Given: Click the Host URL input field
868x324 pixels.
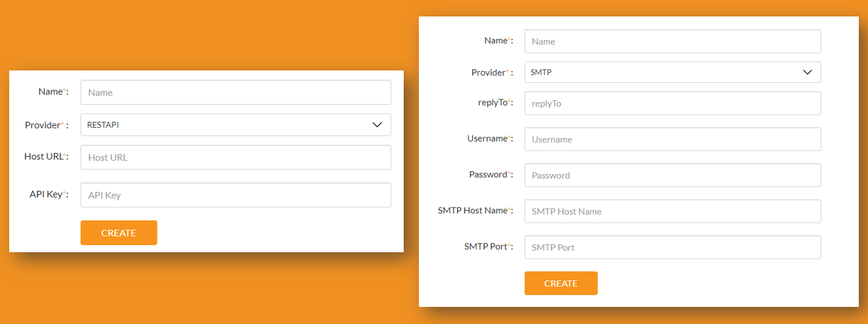Looking at the screenshot, I should 235,157.
